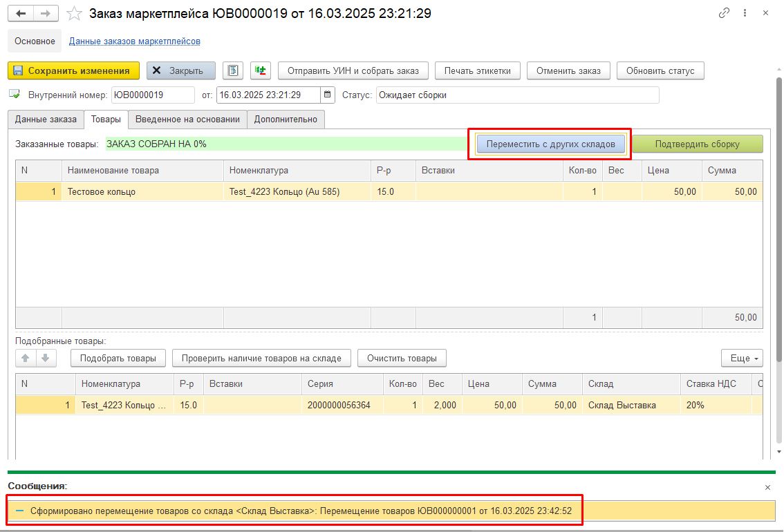This screenshot has height=532, width=784.
Task: Open the calendar date picker
Action: pyautogui.click(x=328, y=95)
